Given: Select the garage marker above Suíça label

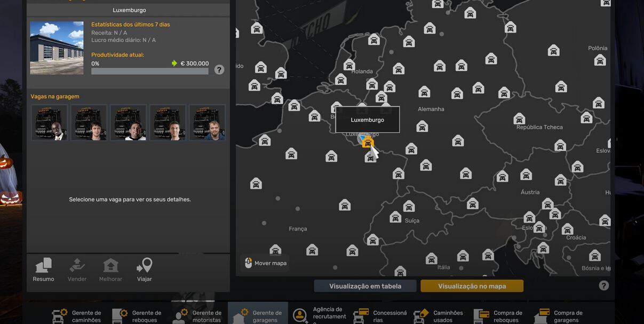Looking at the screenshot, I should [x=409, y=206].
